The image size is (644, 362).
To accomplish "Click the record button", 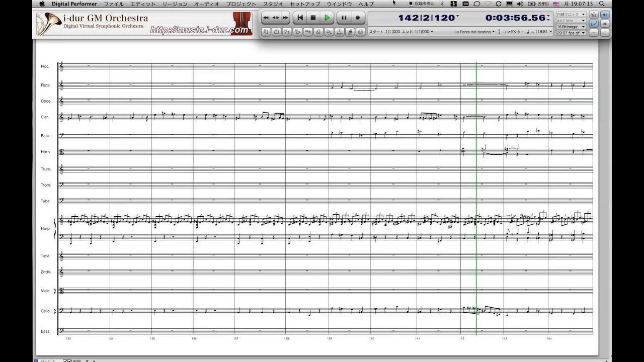I will pyautogui.click(x=358, y=18).
